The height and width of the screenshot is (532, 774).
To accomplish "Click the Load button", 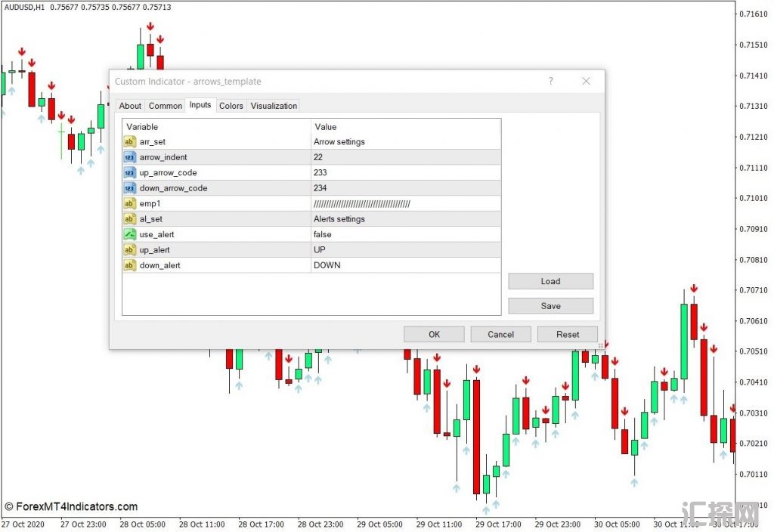I will click(x=550, y=281).
